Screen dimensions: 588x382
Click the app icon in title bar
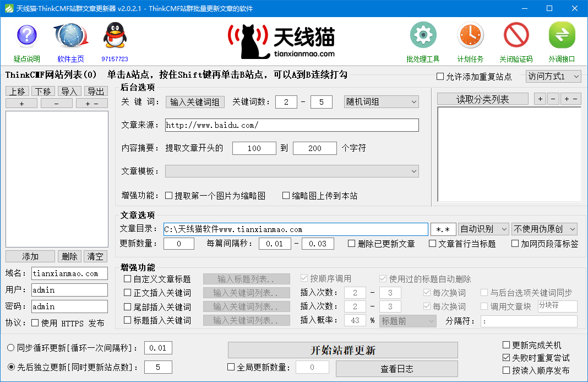coord(9,8)
